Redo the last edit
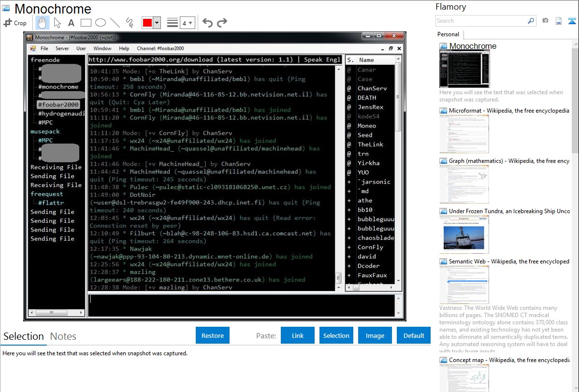This screenshot has width=579, height=392. point(222,23)
